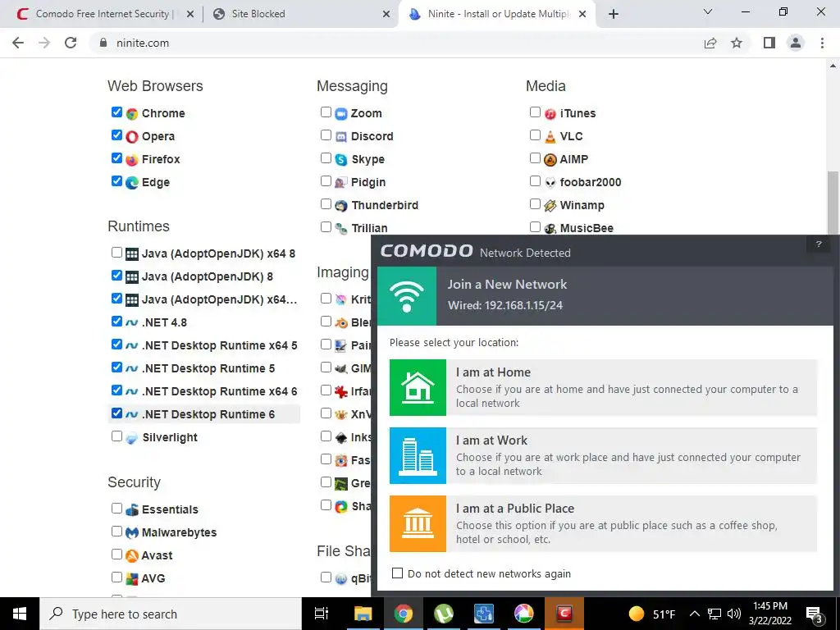Check the Pidgin checkbox
Viewport: 840px width, 630px height.
point(326,181)
